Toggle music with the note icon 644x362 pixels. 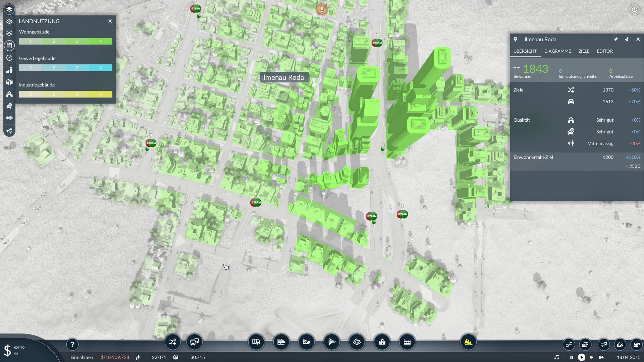[x=557, y=357]
